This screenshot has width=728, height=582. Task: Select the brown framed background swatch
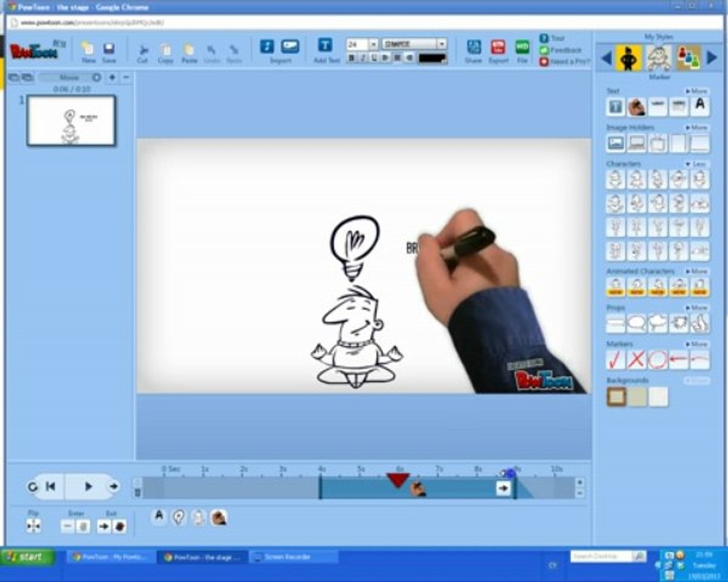tap(616, 397)
